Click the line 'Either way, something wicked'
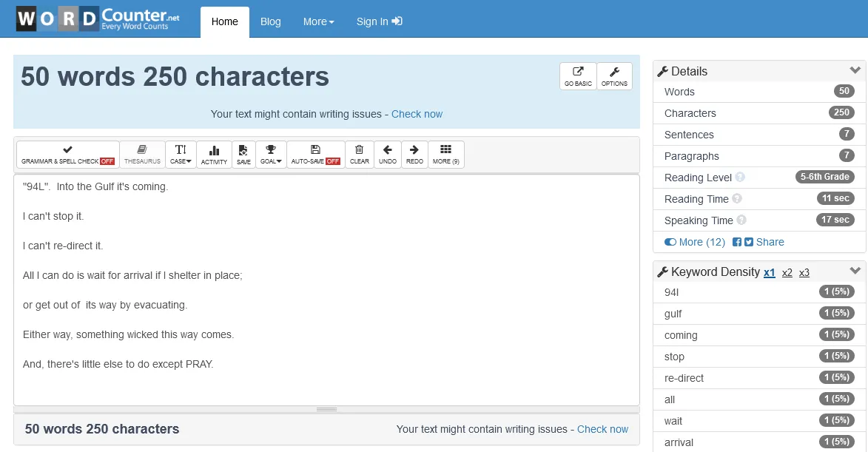 (129, 334)
